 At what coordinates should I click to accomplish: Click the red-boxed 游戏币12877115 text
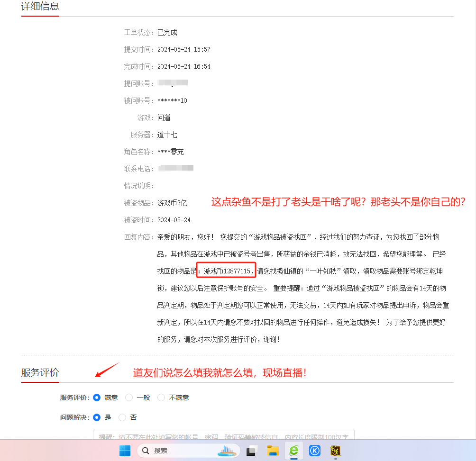pyautogui.click(x=227, y=271)
